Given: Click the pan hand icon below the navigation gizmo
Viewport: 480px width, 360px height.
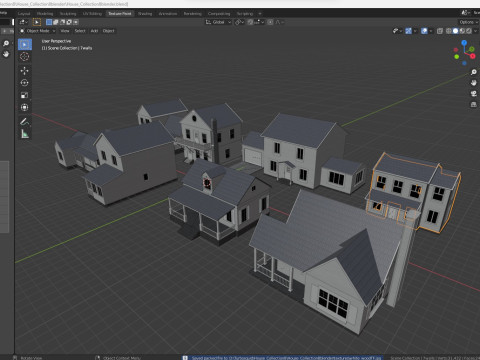Looking at the screenshot, I should tap(474, 83).
